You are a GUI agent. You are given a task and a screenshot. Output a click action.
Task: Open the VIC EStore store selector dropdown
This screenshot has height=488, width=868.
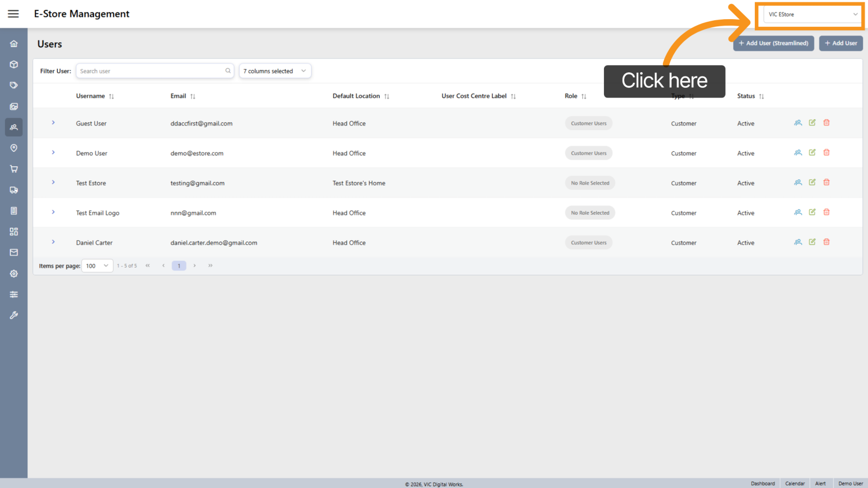coord(810,14)
